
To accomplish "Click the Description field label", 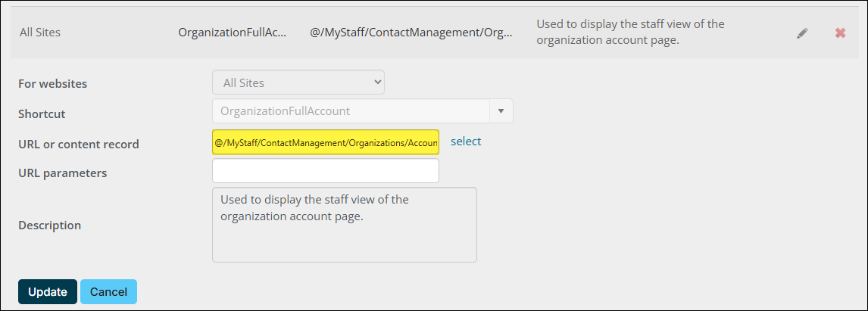I will click(x=50, y=225).
